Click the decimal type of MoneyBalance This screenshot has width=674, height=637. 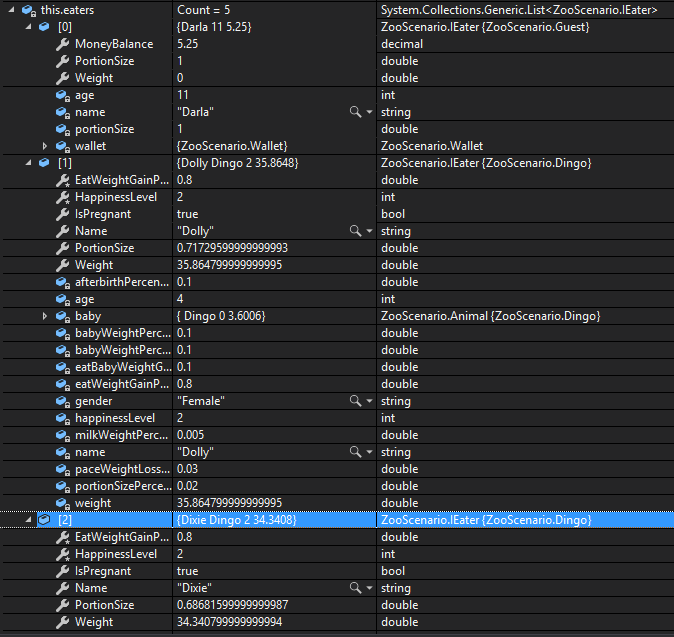click(x=402, y=44)
